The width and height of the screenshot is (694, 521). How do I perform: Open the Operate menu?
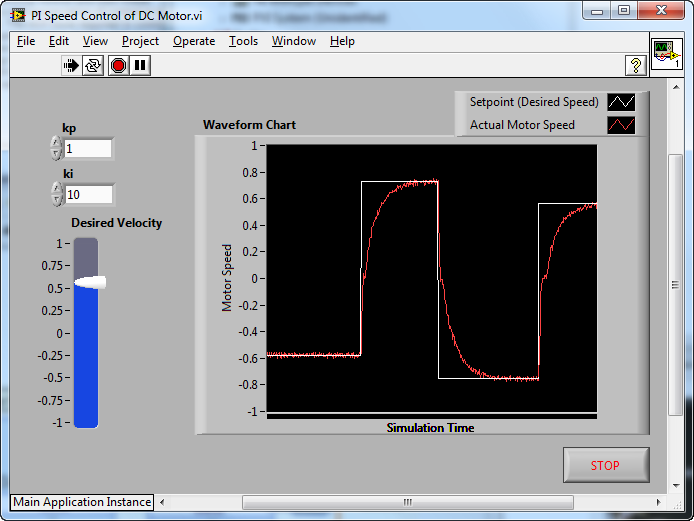tap(194, 41)
